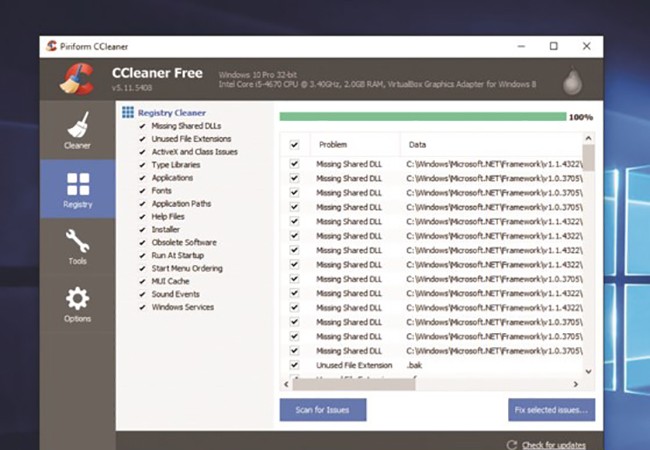
Task: Switch to the Cleaner tab label
Action: click(x=78, y=145)
